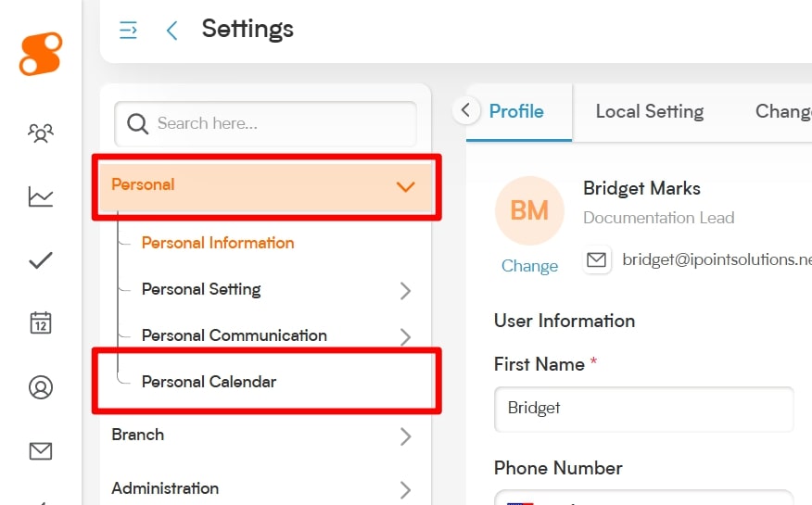Viewport: 812px width, 505px height.
Task: Go back using the Settings back arrow
Action: coord(171,31)
